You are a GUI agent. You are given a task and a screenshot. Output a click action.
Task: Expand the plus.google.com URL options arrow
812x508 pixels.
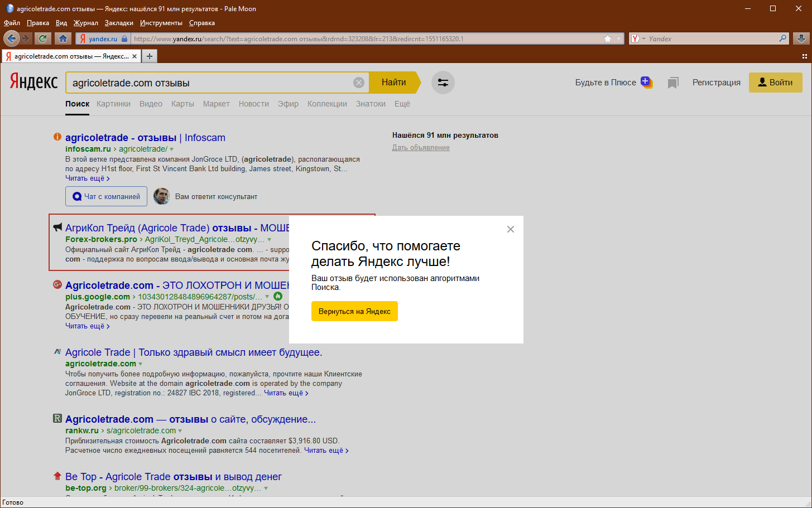pyautogui.click(x=267, y=297)
